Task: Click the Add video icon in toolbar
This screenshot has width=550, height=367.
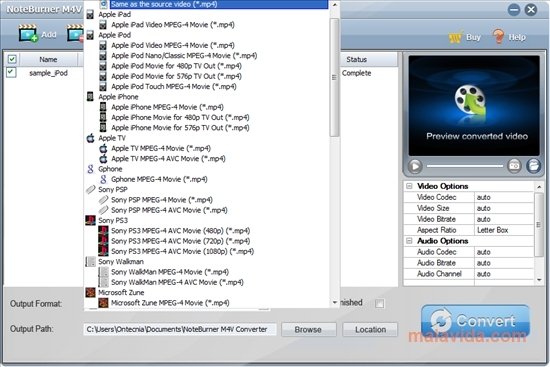Action: pos(28,34)
